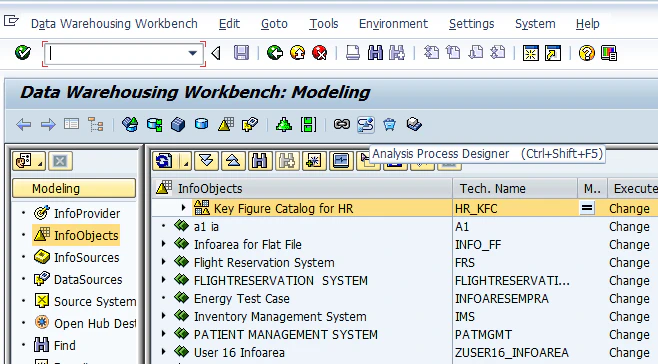
Task: Click the Modeling button in navigator
Action: [74, 189]
